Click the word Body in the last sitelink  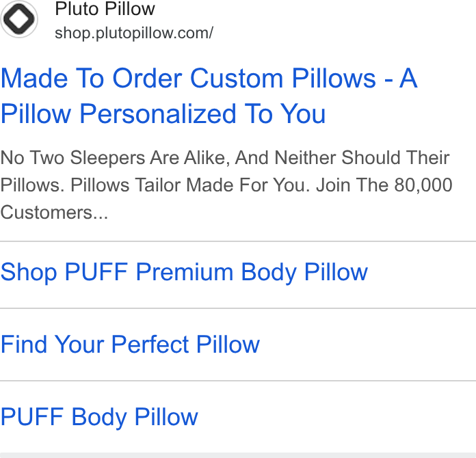(99, 418)
